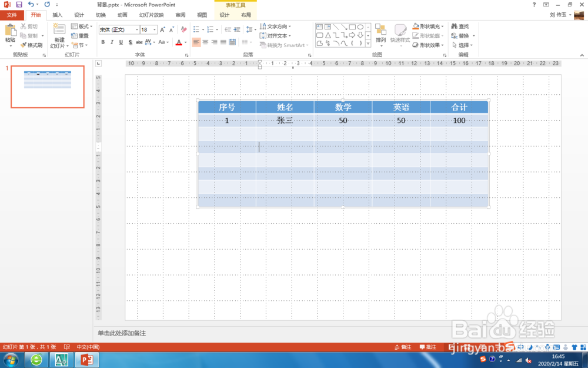Click the Find (查找) binoculars icon
This screenshot has width=588, height=368.
tap(460, 26)
